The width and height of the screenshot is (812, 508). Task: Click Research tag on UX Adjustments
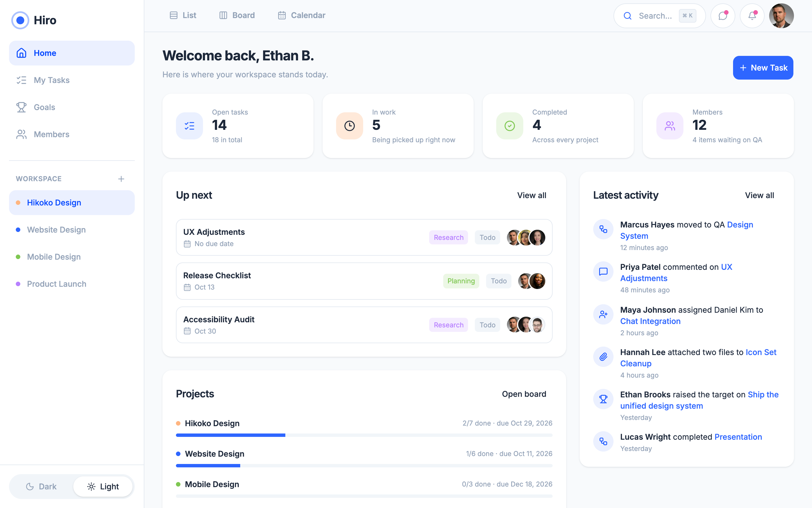coord(448,238)
